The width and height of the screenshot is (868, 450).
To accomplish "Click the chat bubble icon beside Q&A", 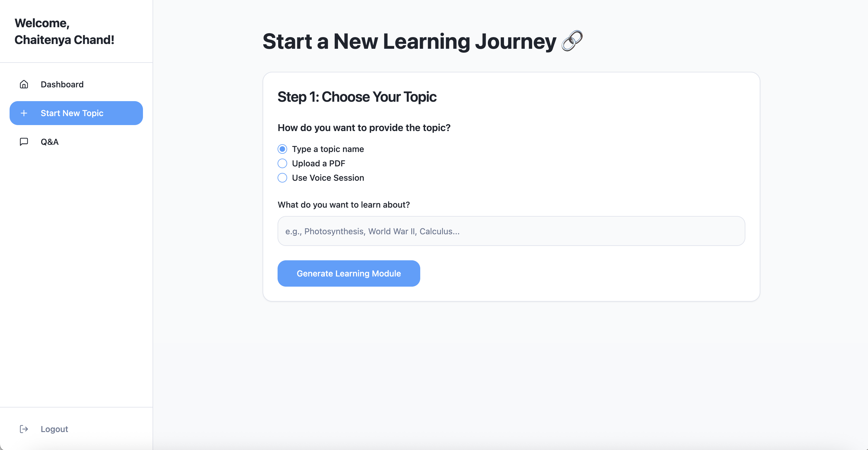I will pos(24,142).
